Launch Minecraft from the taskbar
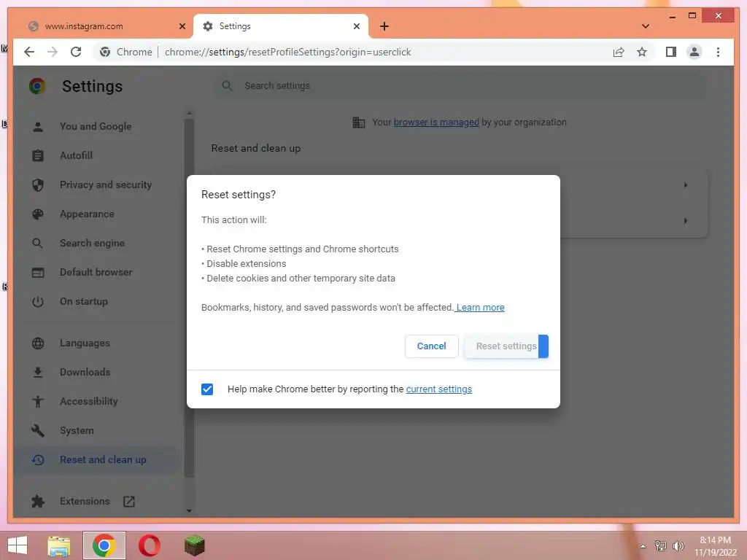The height and width of the screenshot is (560, 747). [x=194, y=545]
